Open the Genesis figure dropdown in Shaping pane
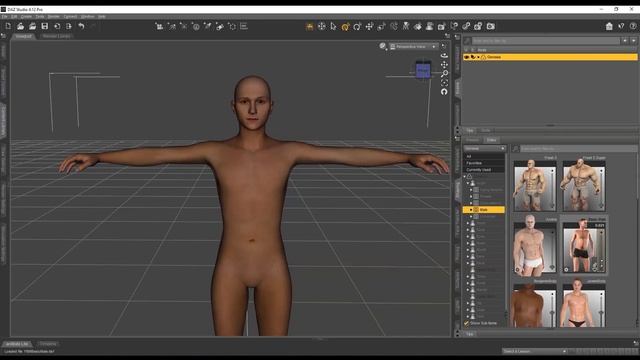640x360 pixels. 484,149
